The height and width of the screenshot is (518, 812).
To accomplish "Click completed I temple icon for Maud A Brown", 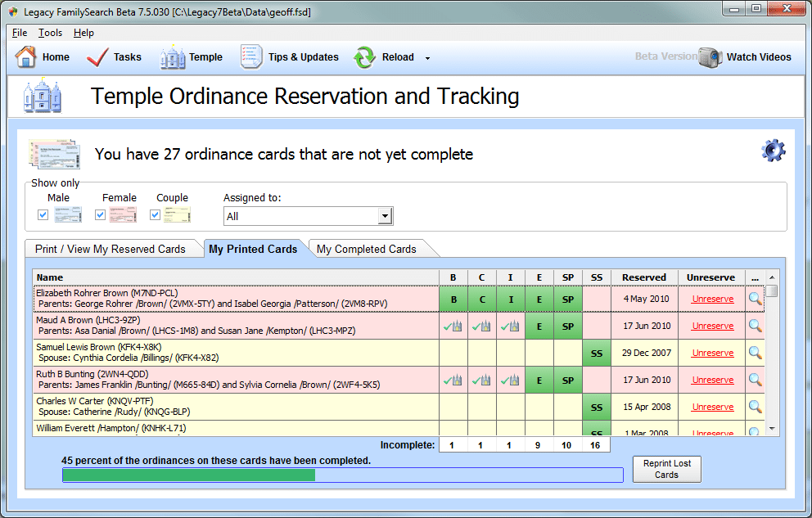I will 510,326.
